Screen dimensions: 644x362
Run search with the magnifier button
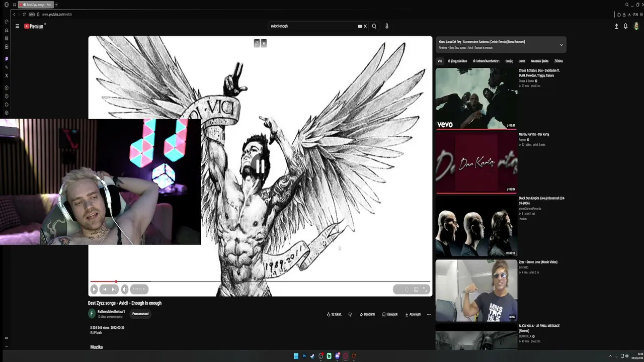[374, 26]
